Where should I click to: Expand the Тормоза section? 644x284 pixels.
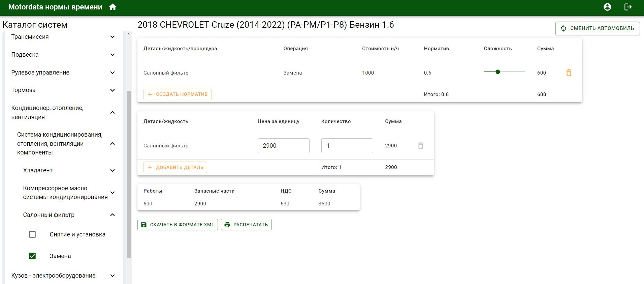click(112, 90)
